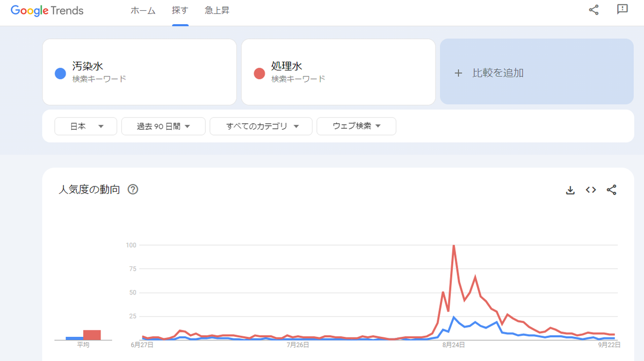Viewport: 644px width, 361px height.
Task: Click the red peak on the chart line
Action: [x=454, y=246]
